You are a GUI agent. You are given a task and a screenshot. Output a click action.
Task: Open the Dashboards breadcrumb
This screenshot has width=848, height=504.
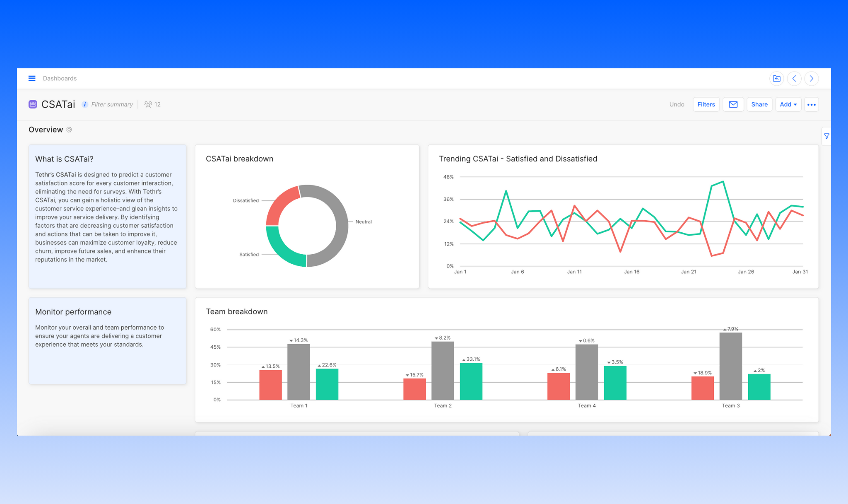[x=60, y=78]
